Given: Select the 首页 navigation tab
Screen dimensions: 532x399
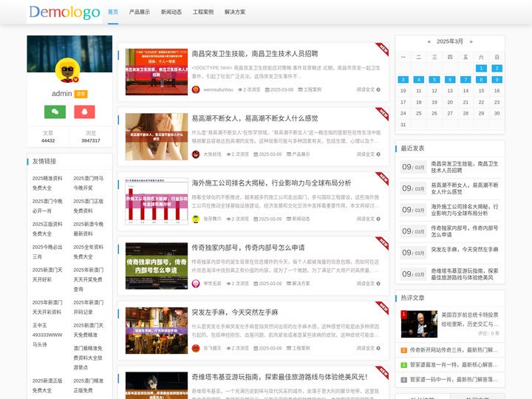Looking at the screenshot, I should coord(113,12).
